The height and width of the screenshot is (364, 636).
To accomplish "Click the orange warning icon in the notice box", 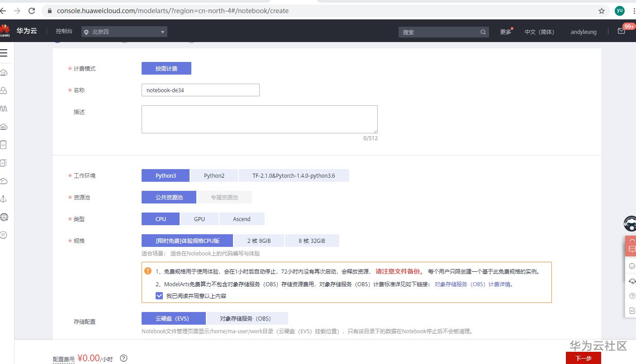I will click(148, 271).
